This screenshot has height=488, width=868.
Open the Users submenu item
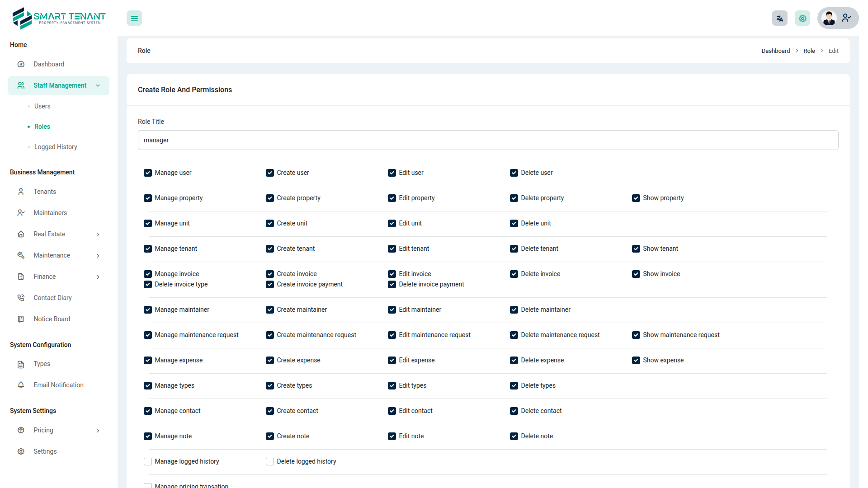(42, 106)
